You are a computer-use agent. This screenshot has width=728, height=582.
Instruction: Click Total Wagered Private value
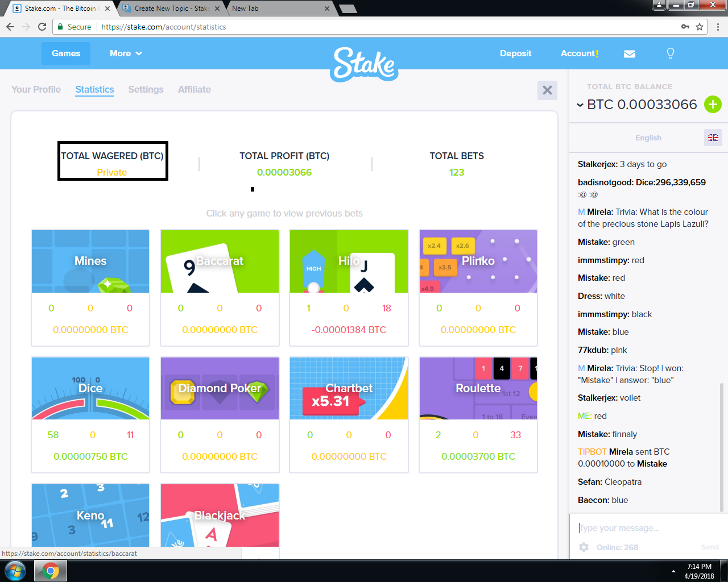[112, 172]
